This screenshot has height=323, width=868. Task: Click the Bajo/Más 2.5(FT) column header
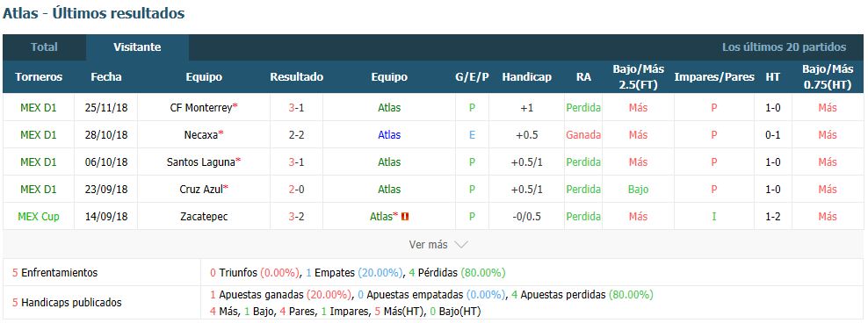638,77
